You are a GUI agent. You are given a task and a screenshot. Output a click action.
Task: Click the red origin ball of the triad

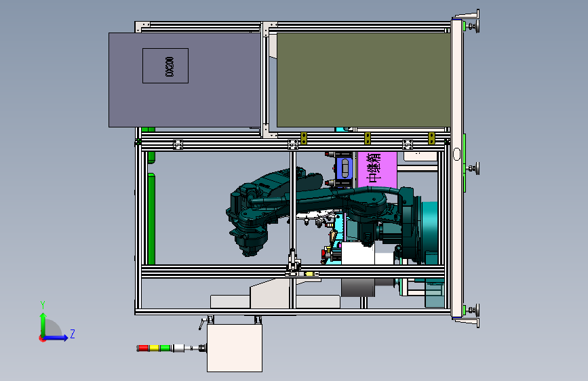point(42,338)
